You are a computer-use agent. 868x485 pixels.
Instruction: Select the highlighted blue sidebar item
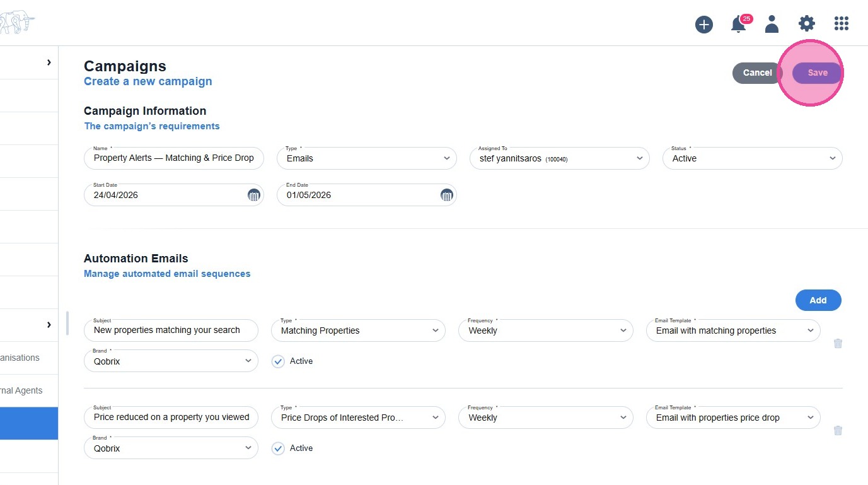(x=29, y=423)
